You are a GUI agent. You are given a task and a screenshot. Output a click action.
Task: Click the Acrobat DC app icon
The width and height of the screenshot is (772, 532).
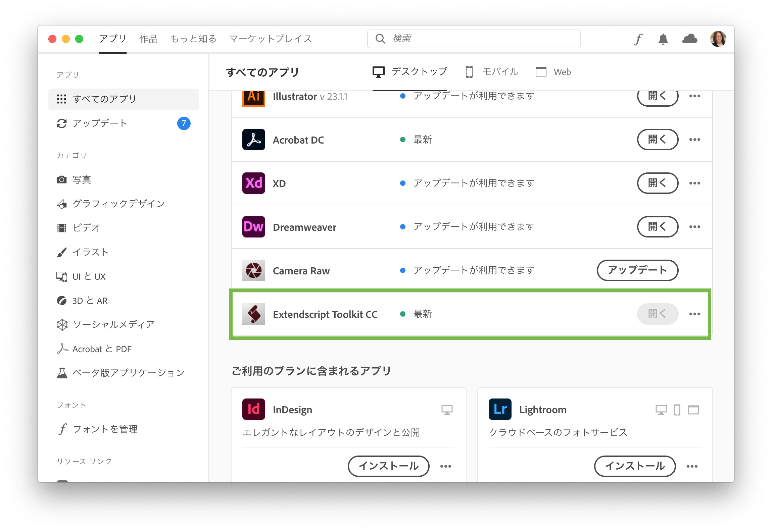[253, 140]
